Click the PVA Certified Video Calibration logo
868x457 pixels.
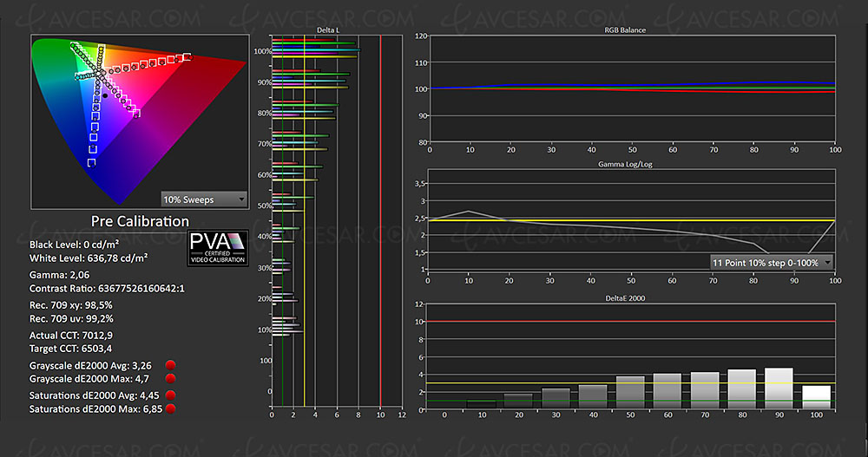[x=218, y=248]
